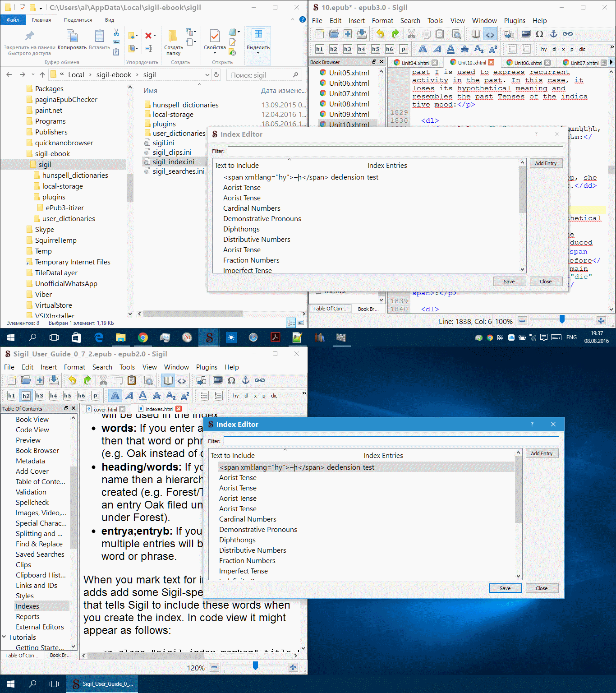
Task: Click ENG language indicator in system tray
Action: pos(571,337)
